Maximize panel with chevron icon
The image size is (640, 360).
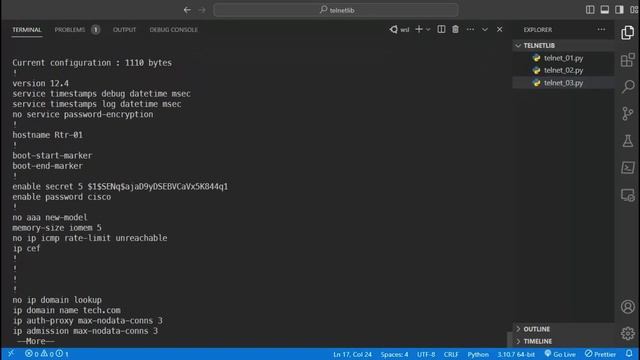click(484, 29)
